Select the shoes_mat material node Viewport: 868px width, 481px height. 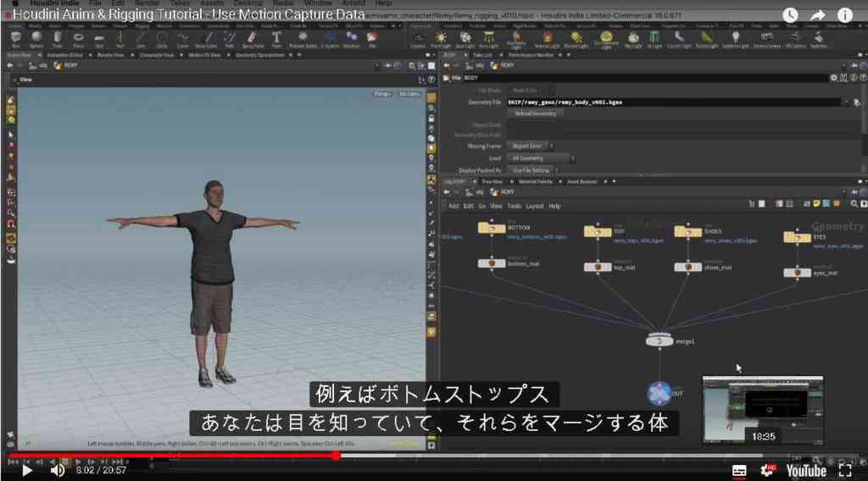point(688,268)
